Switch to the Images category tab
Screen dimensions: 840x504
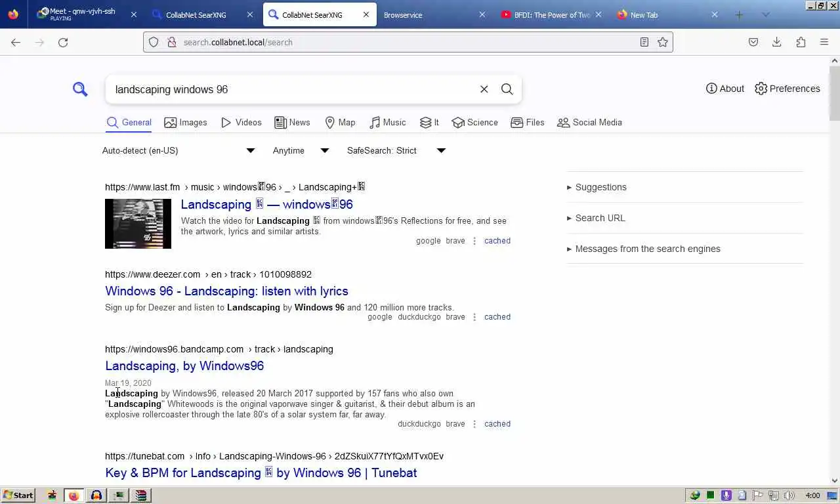click(186, 122)
